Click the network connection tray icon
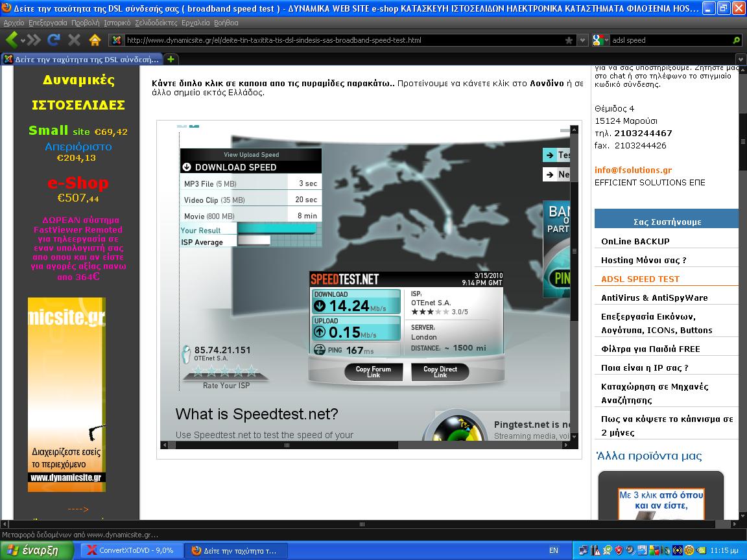747x560 pixels. (x=583, y=550)
